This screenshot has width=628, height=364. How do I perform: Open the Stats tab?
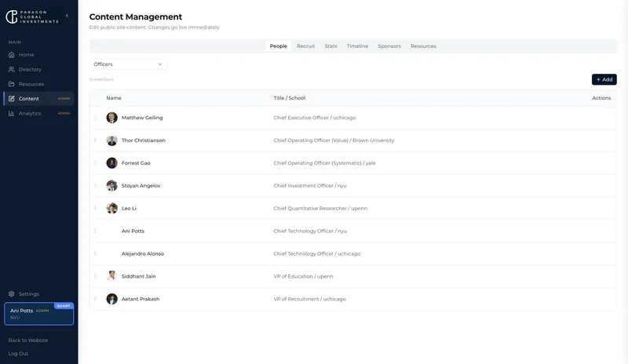tap(330, 46)
